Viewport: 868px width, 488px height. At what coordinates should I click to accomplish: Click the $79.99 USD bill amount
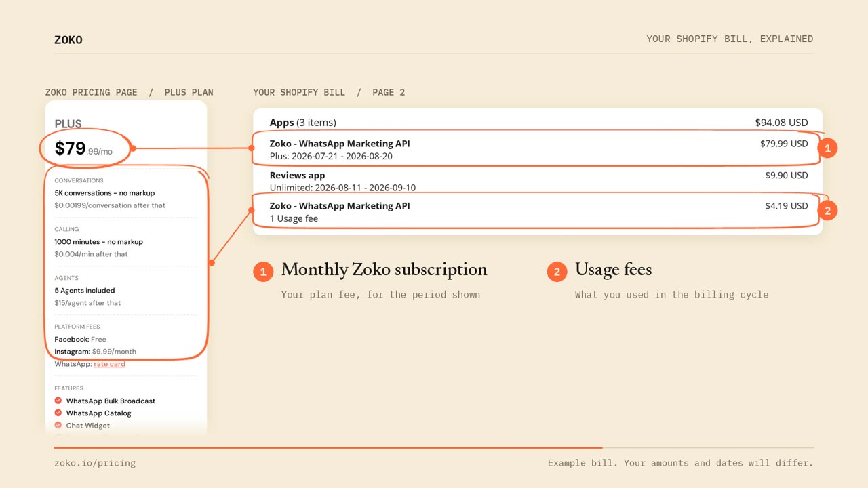(784, 144)
